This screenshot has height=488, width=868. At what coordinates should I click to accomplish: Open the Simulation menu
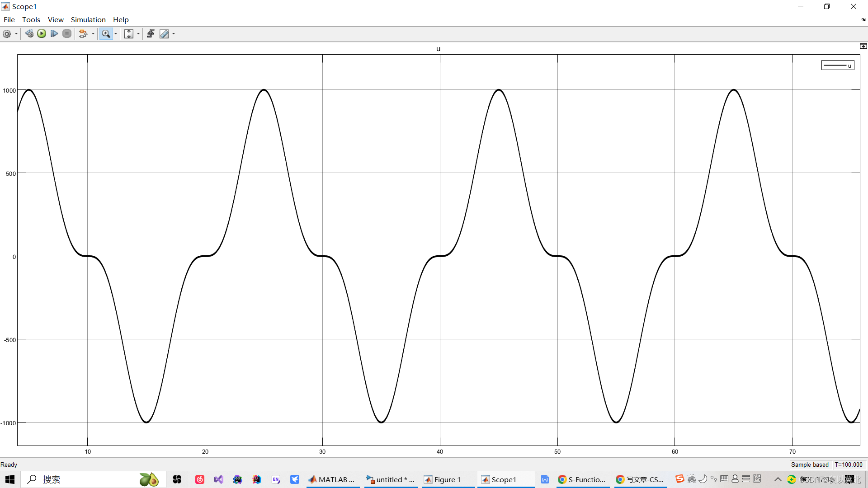coord(88,19)
